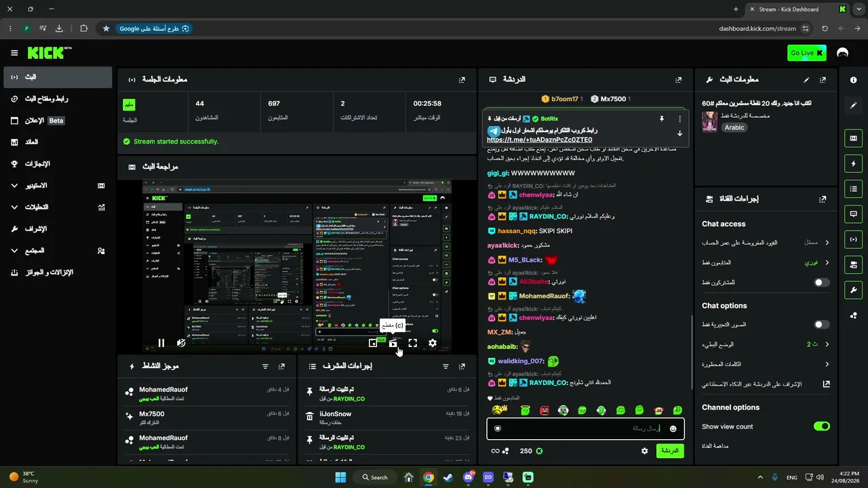Open الإنزالات و الجوائز in the sidebar
The height and width of the screenshot is (488, 868).
click(58, 272)
